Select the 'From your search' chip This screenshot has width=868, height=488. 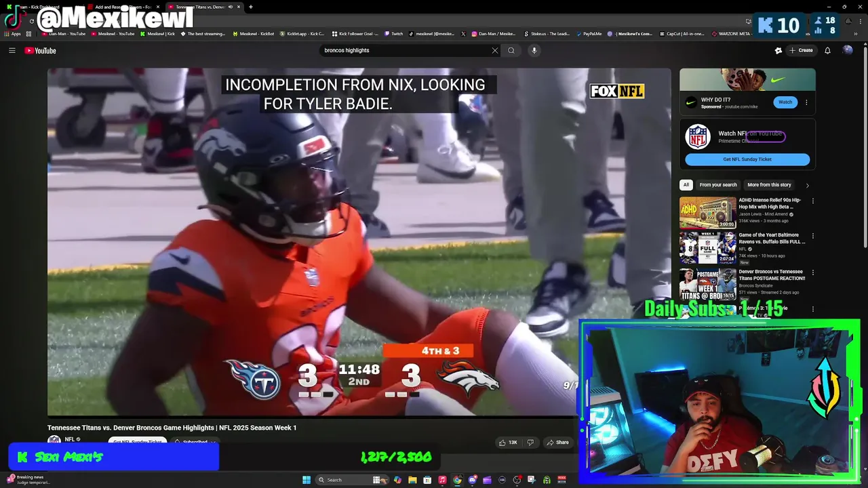coord(718,184)
